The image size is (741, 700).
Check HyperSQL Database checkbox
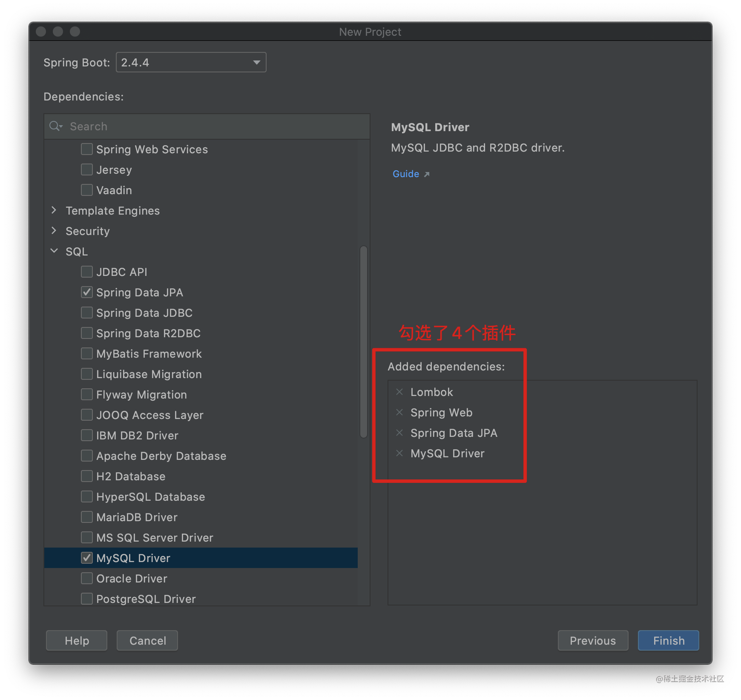87,496
